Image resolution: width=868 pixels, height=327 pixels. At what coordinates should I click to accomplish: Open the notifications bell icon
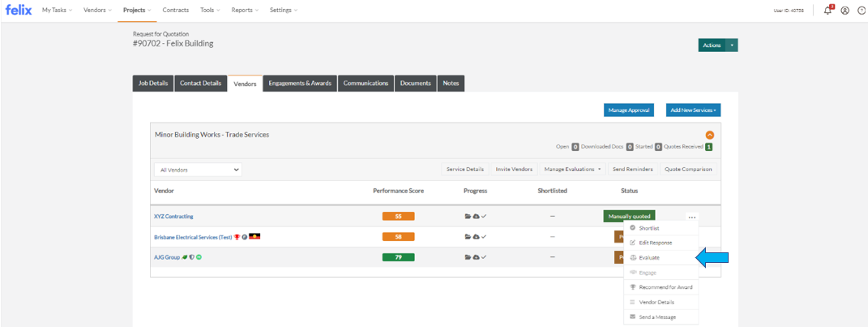[828, 10]
